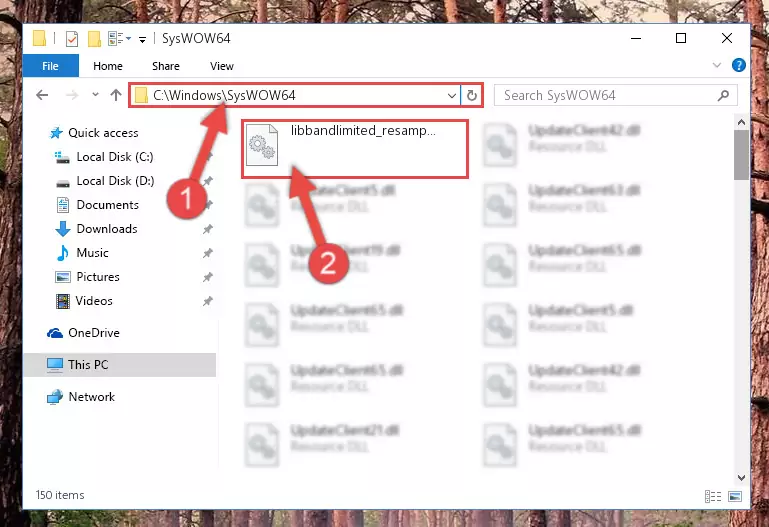The image size is (769, 527).
Task: Click the libbandlimited_resamp DLL gear icon
Action: (x=261, y=145)
